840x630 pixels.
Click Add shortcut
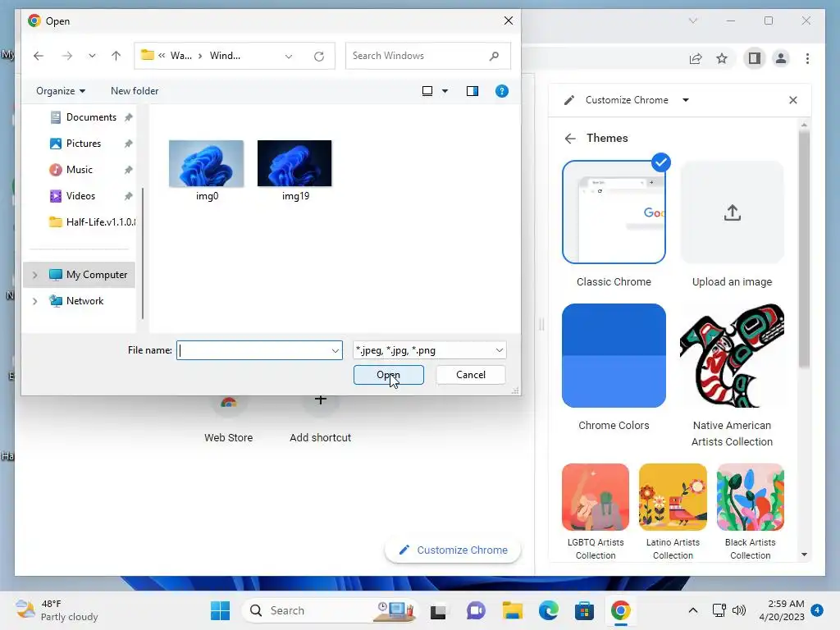tap(321, 421)
